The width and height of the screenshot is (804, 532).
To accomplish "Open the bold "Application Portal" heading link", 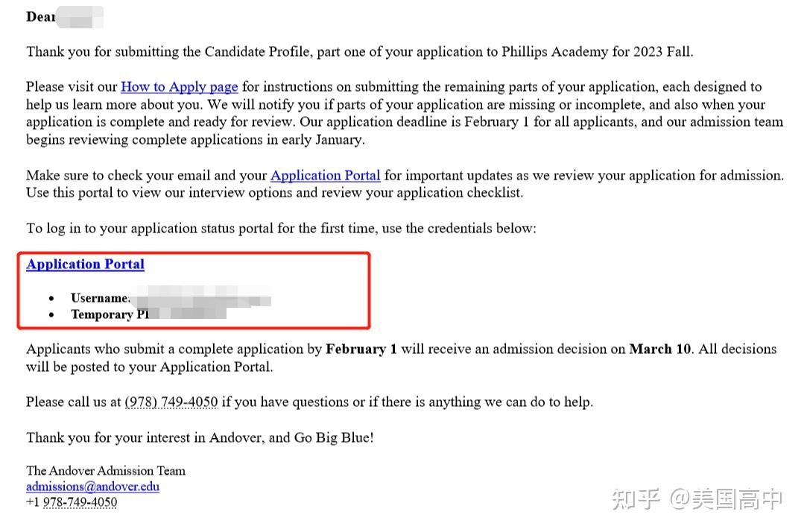I will click(x=86, y=264).
